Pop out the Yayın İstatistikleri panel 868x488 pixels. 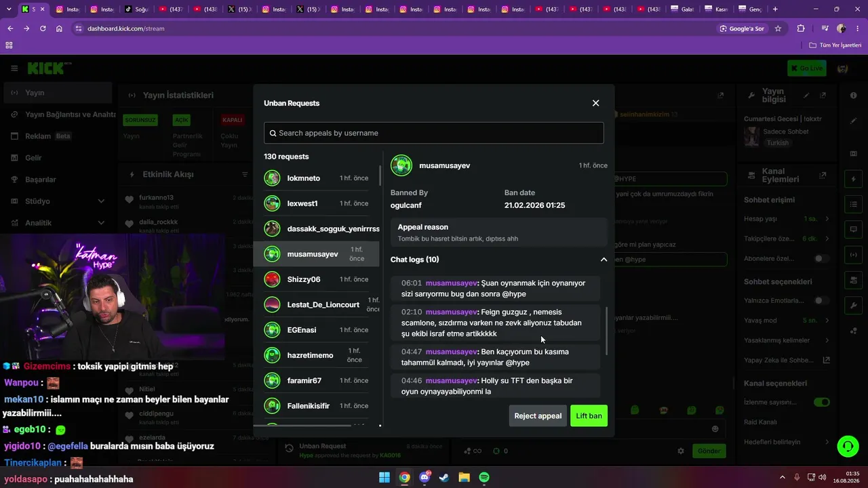[721, 96]
